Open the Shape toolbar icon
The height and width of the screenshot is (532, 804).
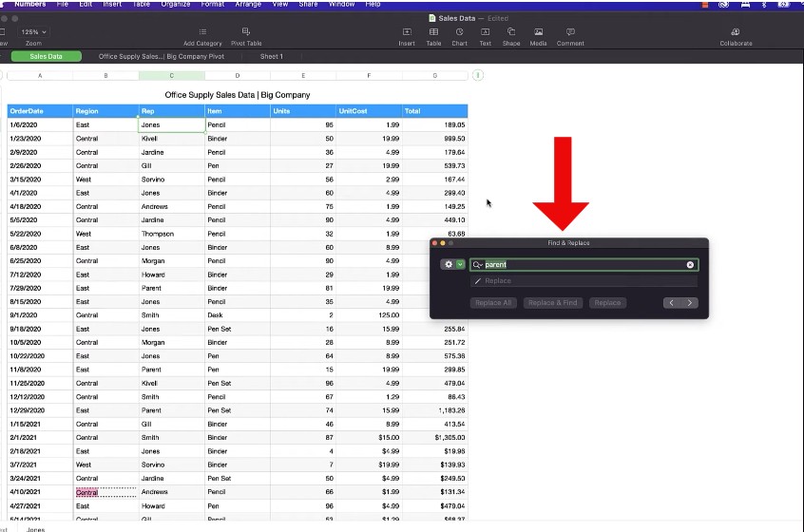[510, 31]
